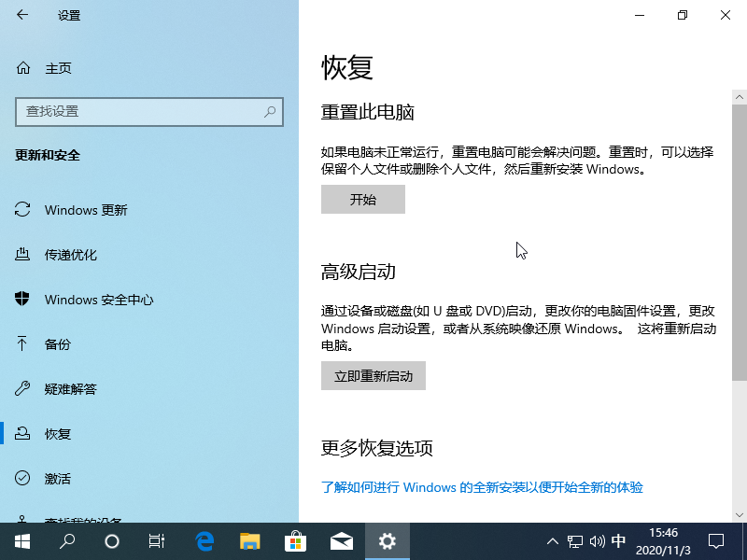Viewport: 747px width, 560px height.
Task: Click the 查找设置 search box
Action: point(149,112)
